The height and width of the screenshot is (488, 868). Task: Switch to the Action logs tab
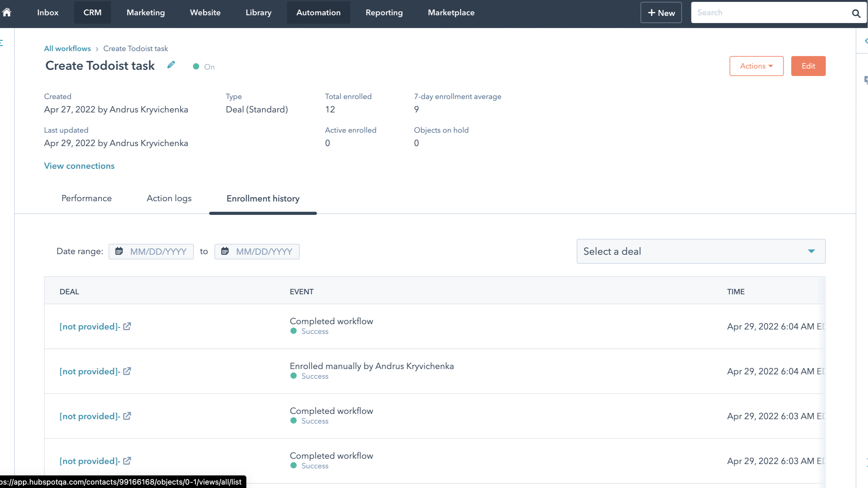click(x=169, y=198)
